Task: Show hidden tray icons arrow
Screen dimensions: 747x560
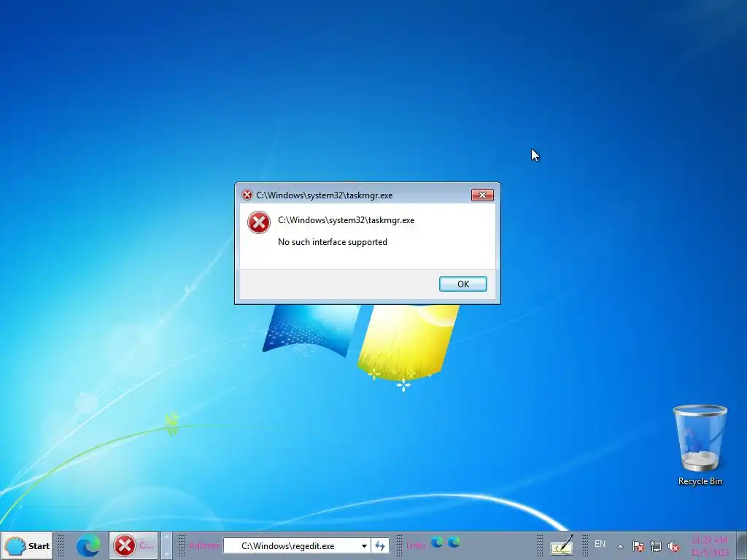Action: tap(620, 546)
